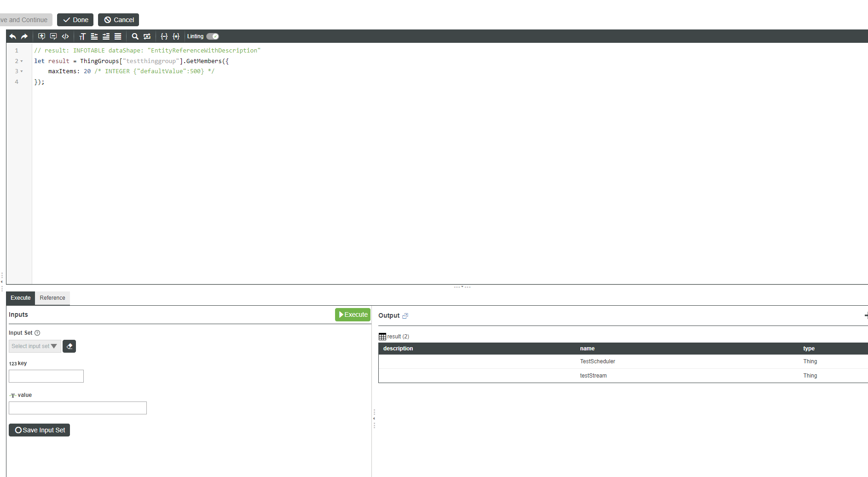This screenshot has height=477, width=868.
Task: Run the service with the Execute button
Action: pyautogui.click(x=353, y=314)
